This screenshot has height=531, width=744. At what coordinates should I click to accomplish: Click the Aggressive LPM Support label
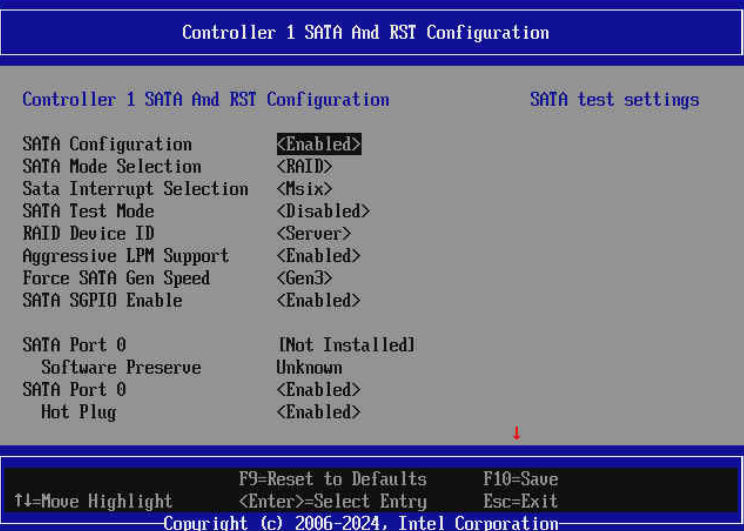click(x=126, y=256)
